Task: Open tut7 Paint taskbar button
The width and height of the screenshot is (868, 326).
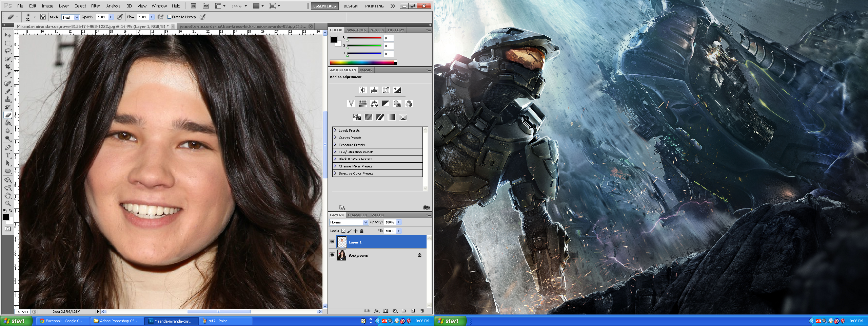Action: click(226, 321)
